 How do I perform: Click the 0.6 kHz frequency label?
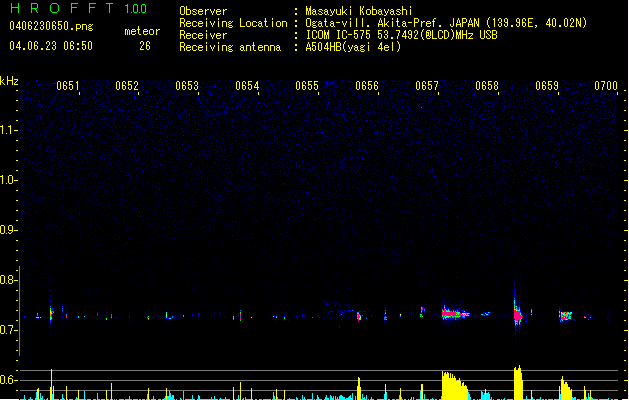coord(7,380)
